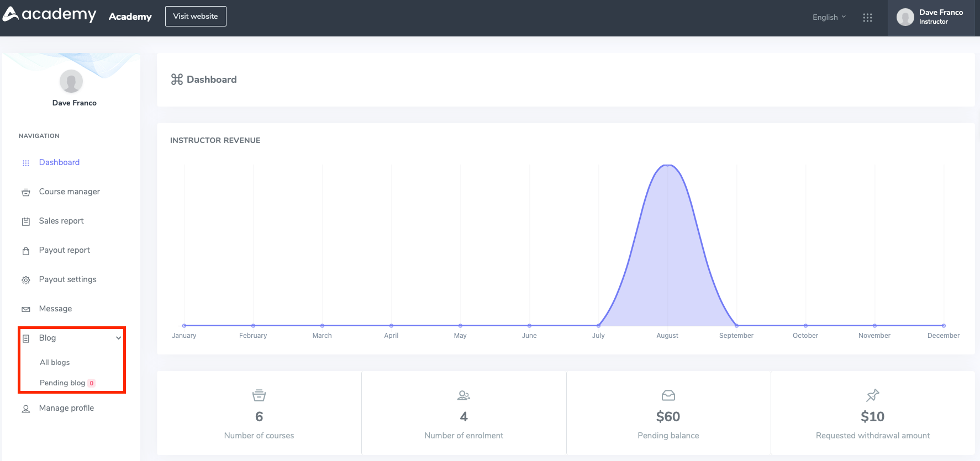
Task: Click the sidebar profile avatar picture
Action: click(x=71, y=82)
